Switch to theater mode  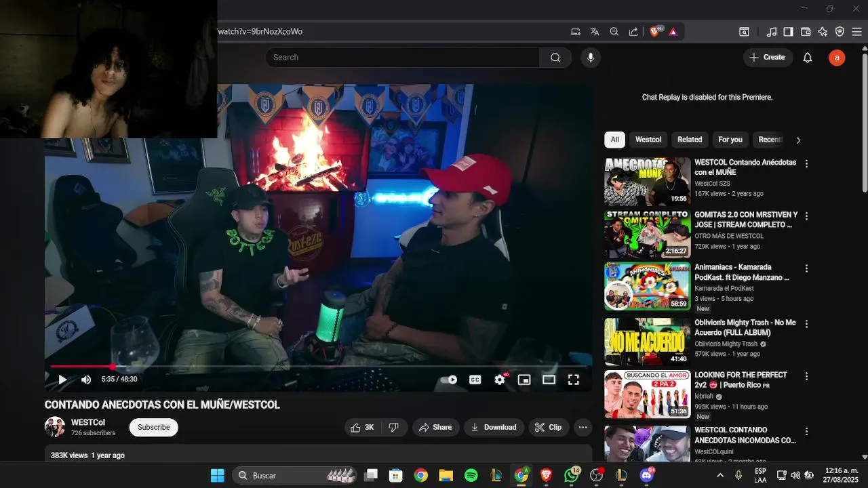pyautogui.click(x=549, y=380)
